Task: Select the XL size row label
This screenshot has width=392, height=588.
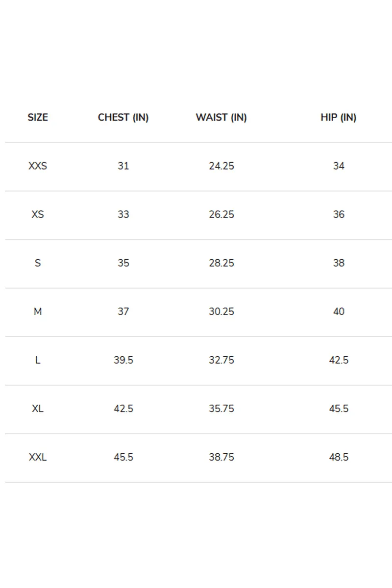Action: [x=38, y=409]
